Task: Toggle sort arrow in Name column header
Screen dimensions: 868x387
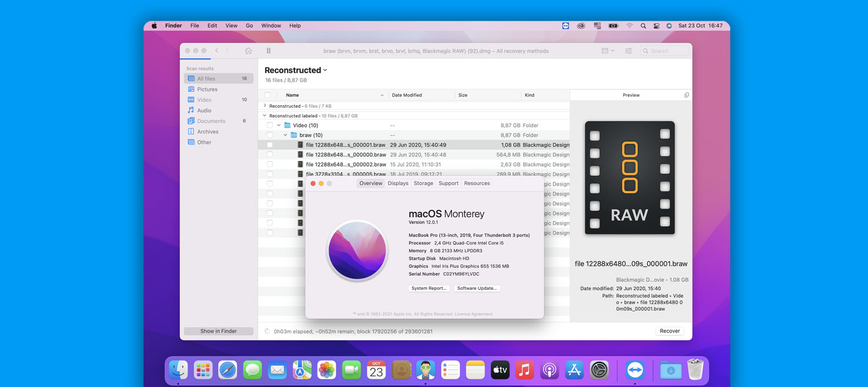Action: pyautogui.click(x=382, y=95)
